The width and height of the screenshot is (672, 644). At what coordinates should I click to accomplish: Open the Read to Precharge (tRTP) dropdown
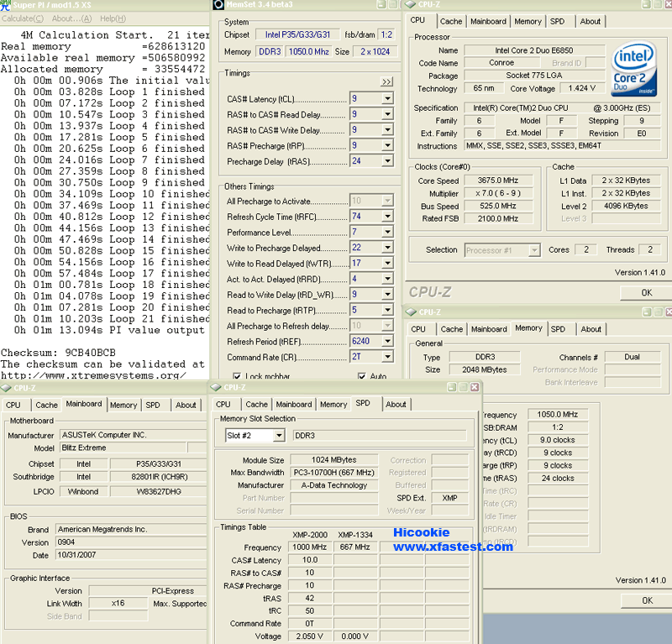tap(387, 310)
